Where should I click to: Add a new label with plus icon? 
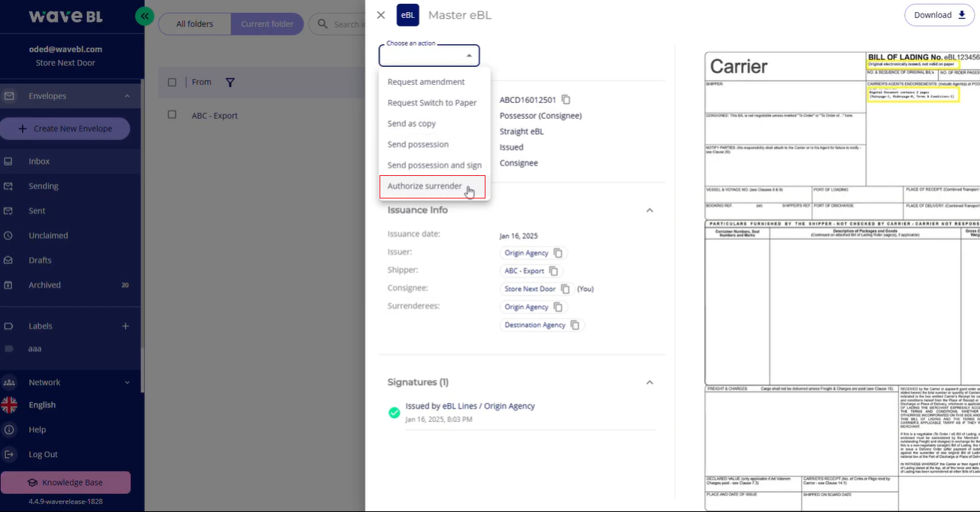point(126,326)
